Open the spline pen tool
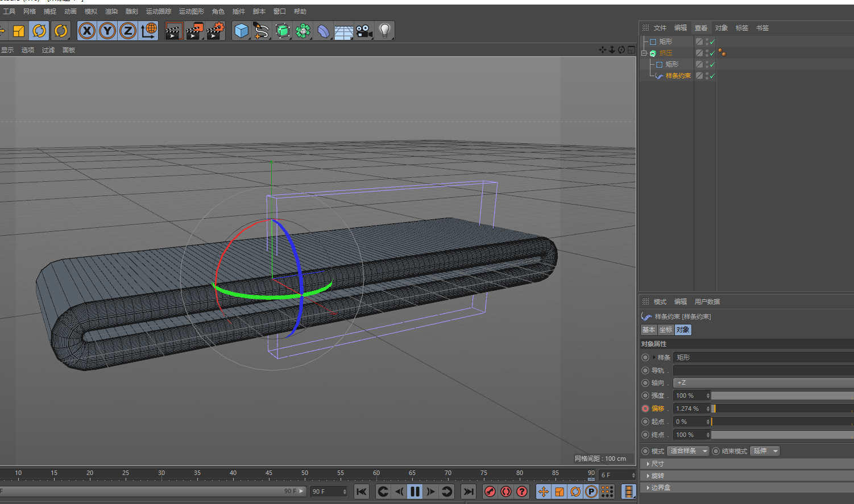 (x=262, y=31)
